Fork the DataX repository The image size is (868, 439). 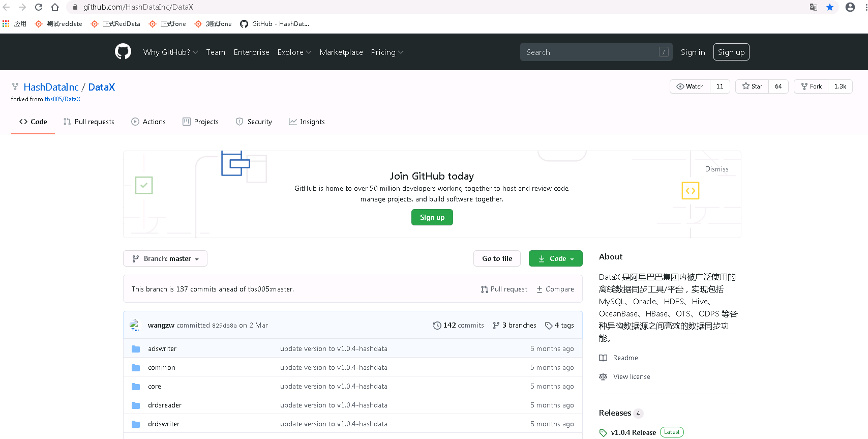tap(811, 86)
